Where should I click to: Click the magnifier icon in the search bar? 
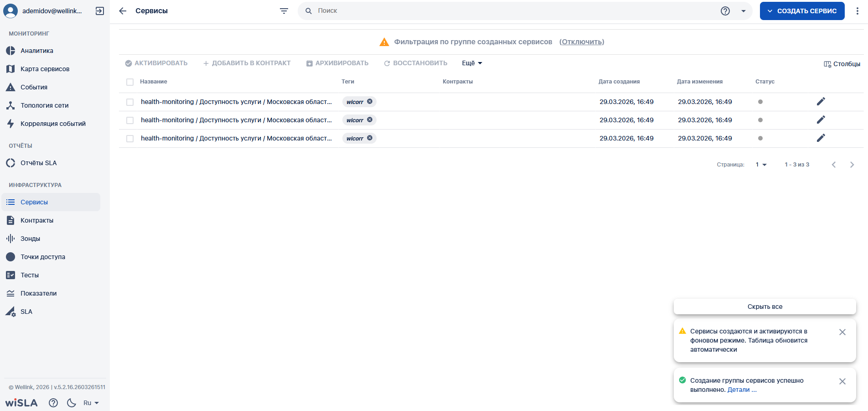click(309, 11)
